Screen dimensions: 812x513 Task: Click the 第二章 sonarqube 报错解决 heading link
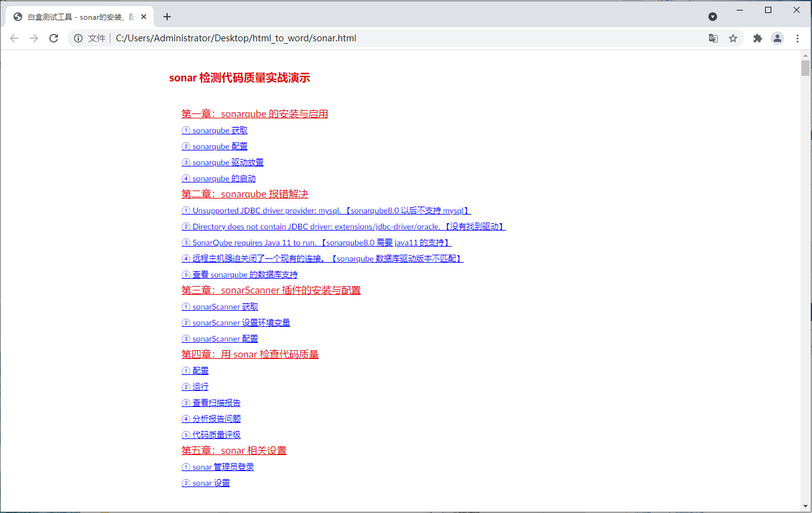[245, 194]
